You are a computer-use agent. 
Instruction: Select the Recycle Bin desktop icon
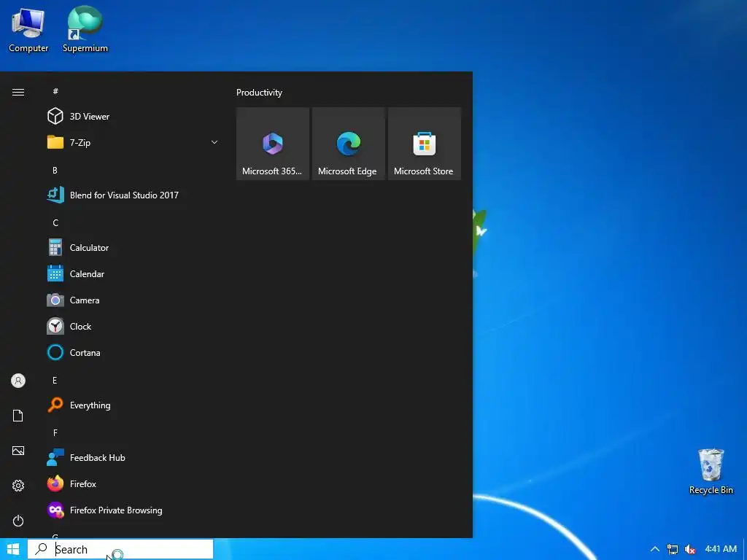[x=711, y=472]
